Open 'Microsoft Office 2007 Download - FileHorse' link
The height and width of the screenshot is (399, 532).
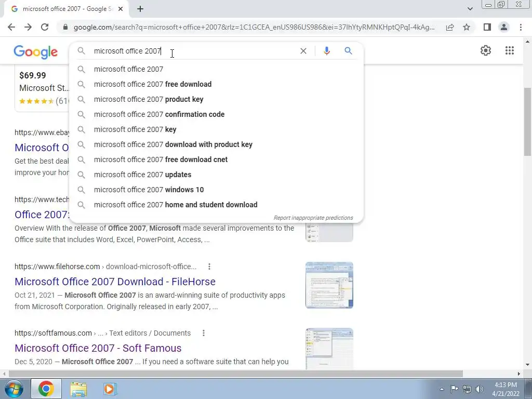(x=115, y=282)
